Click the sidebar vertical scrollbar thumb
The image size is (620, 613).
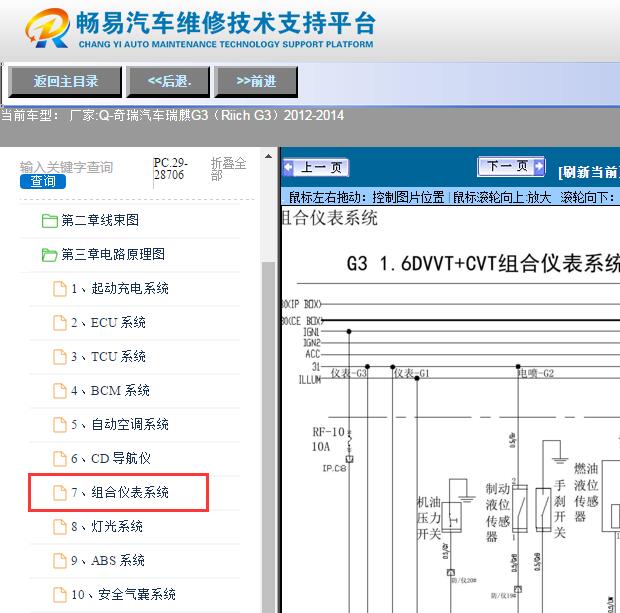[x=268, y=435]
